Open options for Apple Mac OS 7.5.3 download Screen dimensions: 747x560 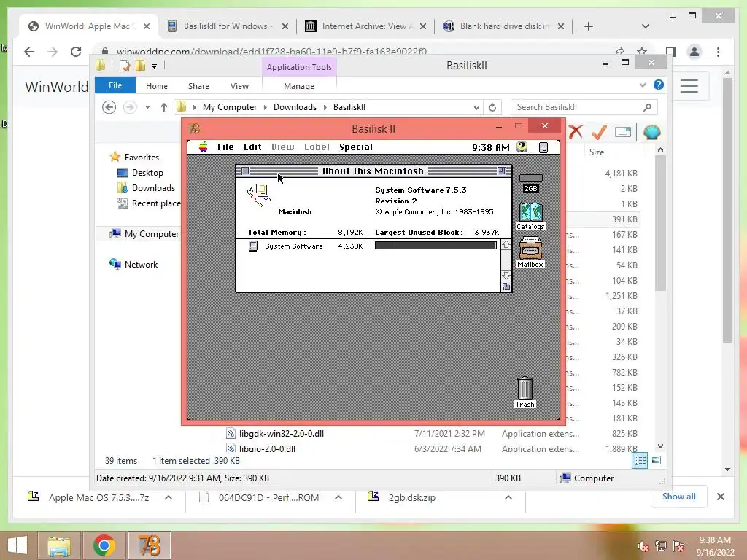[169, 497]
